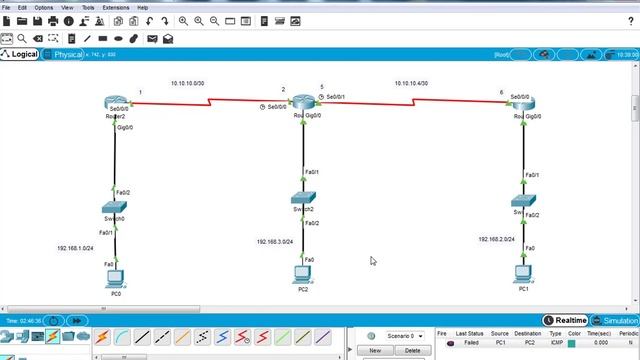The height and width of the screenshot is (360, 640).
Task: Click the first Zoom In magnifier
Action: 183,21
